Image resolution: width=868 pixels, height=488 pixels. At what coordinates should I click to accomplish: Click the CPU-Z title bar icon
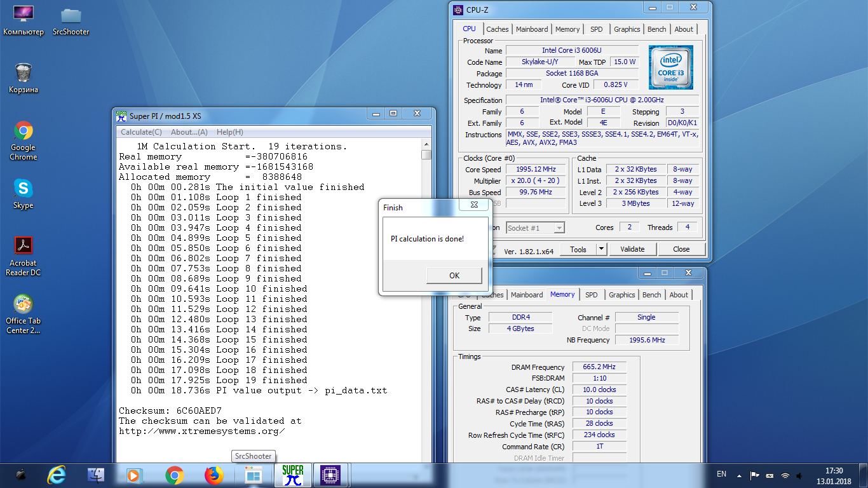click(x=458, y=10)
